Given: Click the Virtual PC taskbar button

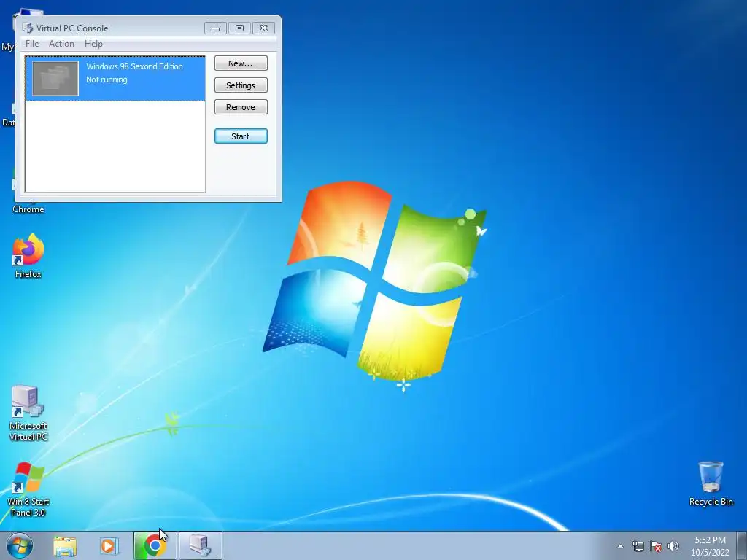Looking at the screenshot, I should [200, 545].
